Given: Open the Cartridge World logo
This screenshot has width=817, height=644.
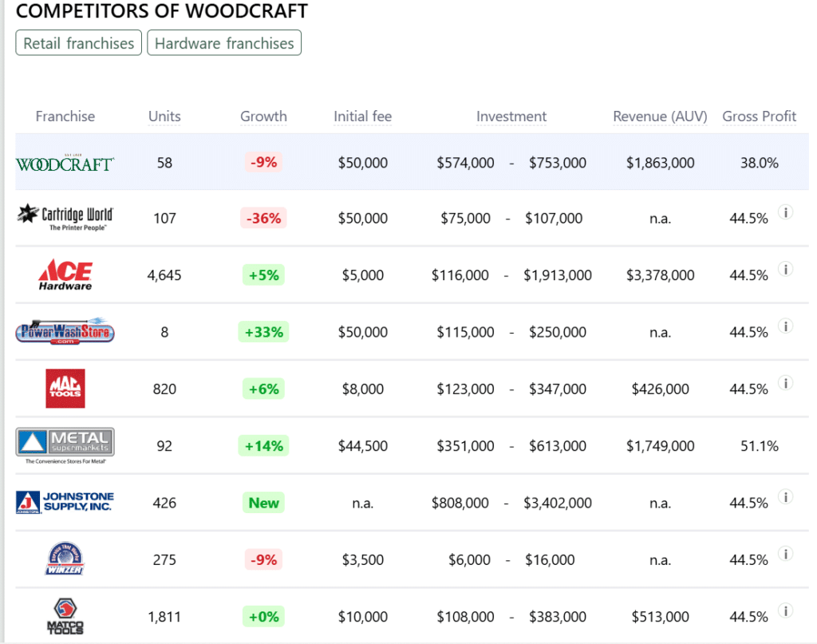Looking at the screenshot, I should [65, 218].
